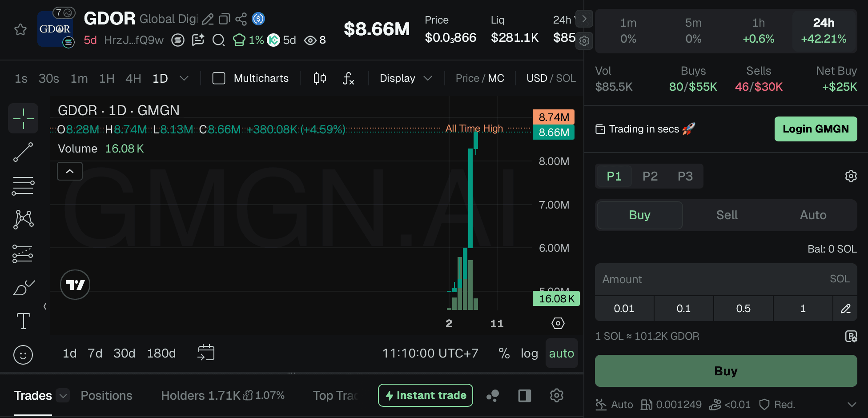This screenshot has height=418, width=868.
Task: Expand the timeframe dropdown next to 1D
Action: tap(184, 78)
